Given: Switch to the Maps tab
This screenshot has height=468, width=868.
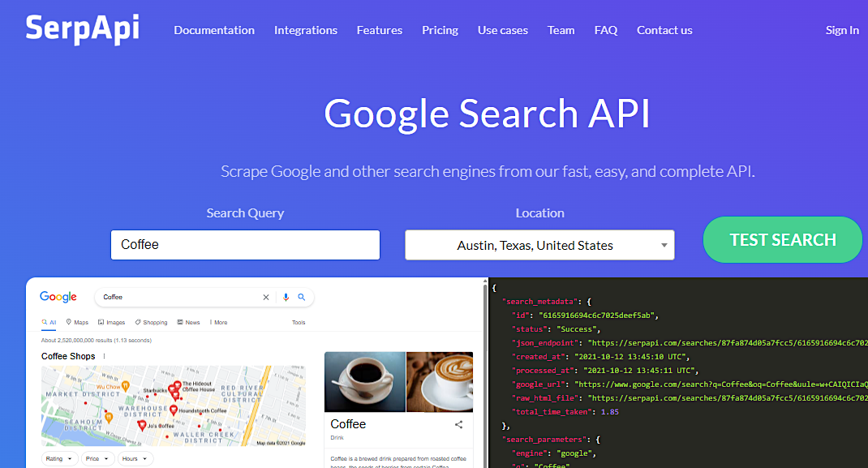Looking at the screenshot, I should click(77, 322).
